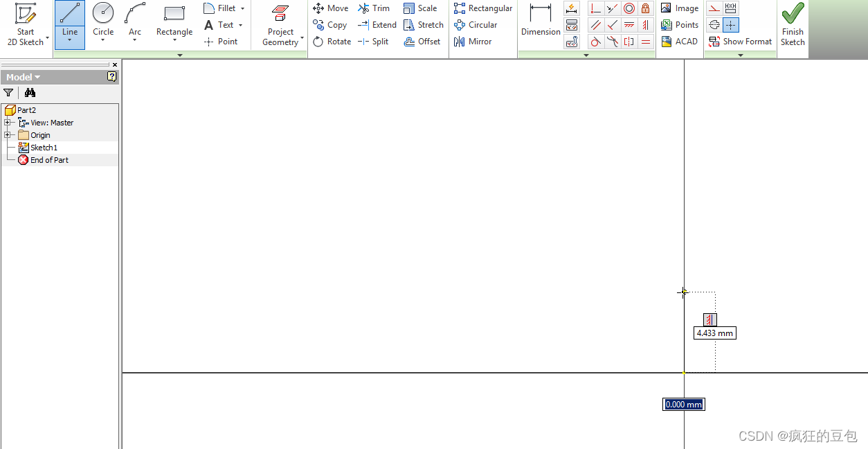Select Sketch1 in the browser tree
Screen dimensions: 868x449
43,147
